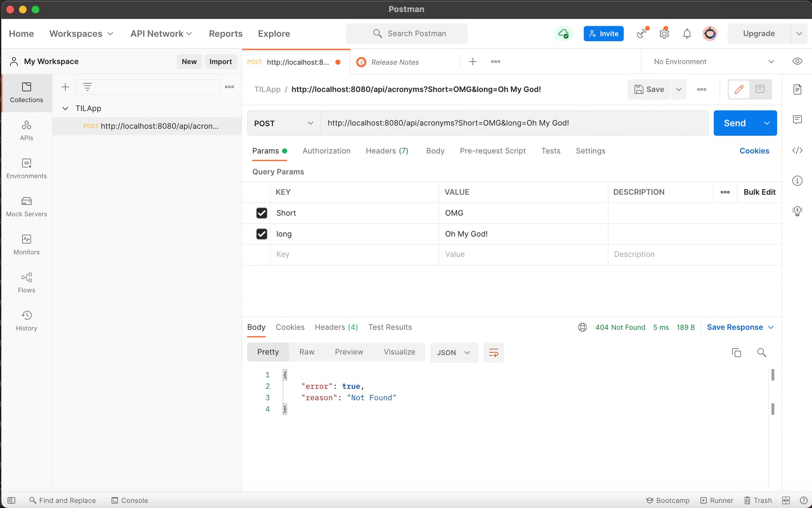Switch to the Authorization tab
812x508 pixels.
326,151
